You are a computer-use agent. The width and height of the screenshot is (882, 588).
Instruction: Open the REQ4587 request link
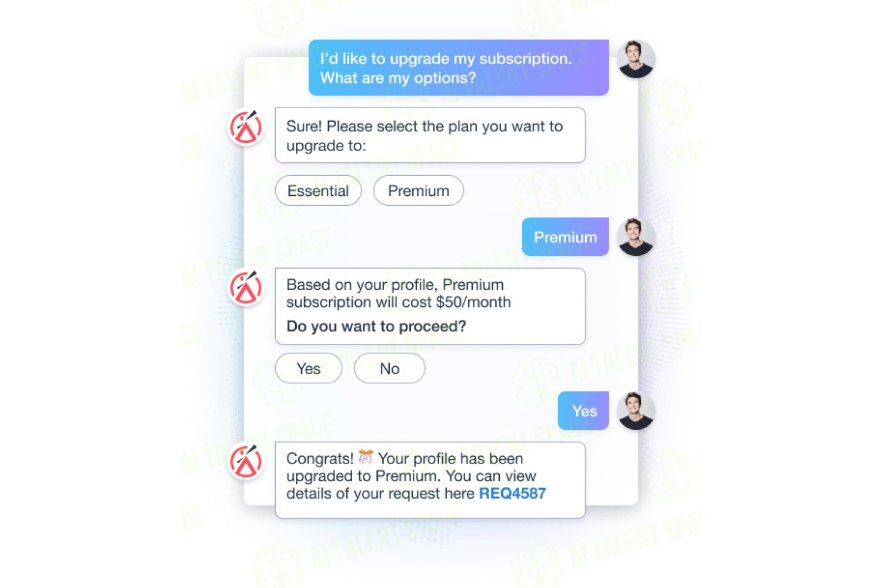[513, 493]
